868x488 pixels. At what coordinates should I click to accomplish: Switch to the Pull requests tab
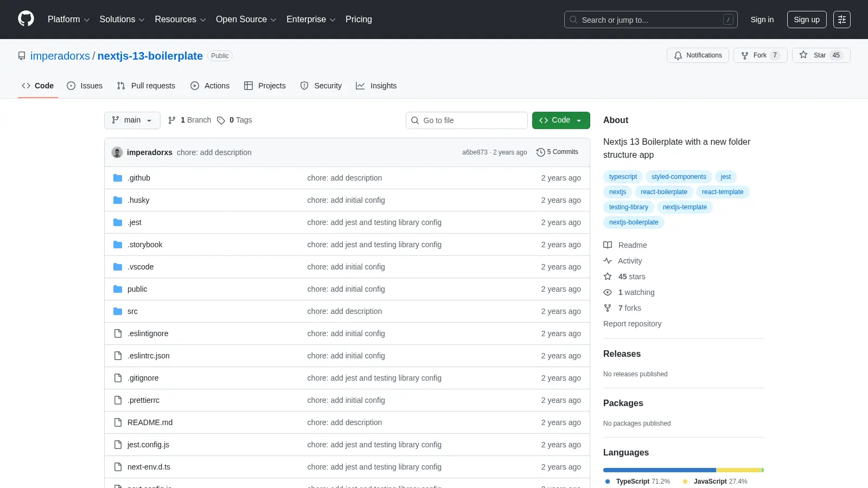pos(146,86)
